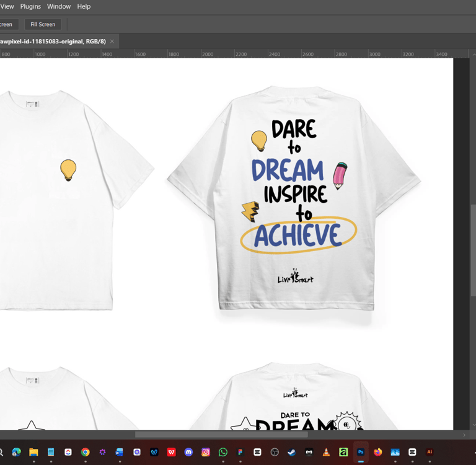Open the Plugins menu

(30, 6)
